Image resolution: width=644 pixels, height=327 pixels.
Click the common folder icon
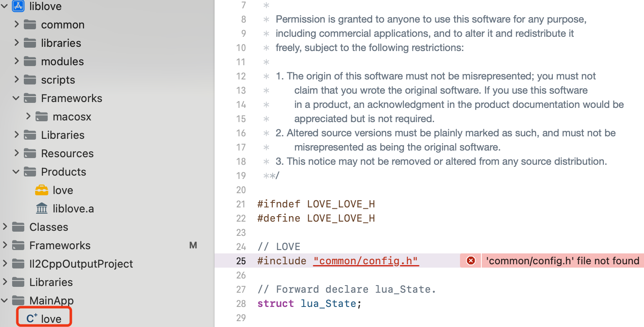pos(30,25)
